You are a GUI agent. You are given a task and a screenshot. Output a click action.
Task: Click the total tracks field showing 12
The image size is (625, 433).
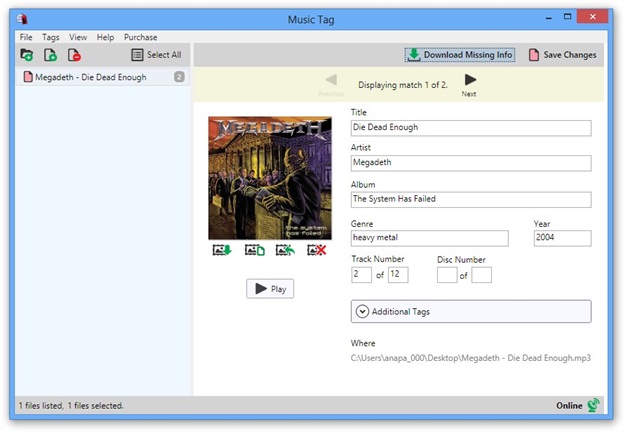[x=398, y=275]
